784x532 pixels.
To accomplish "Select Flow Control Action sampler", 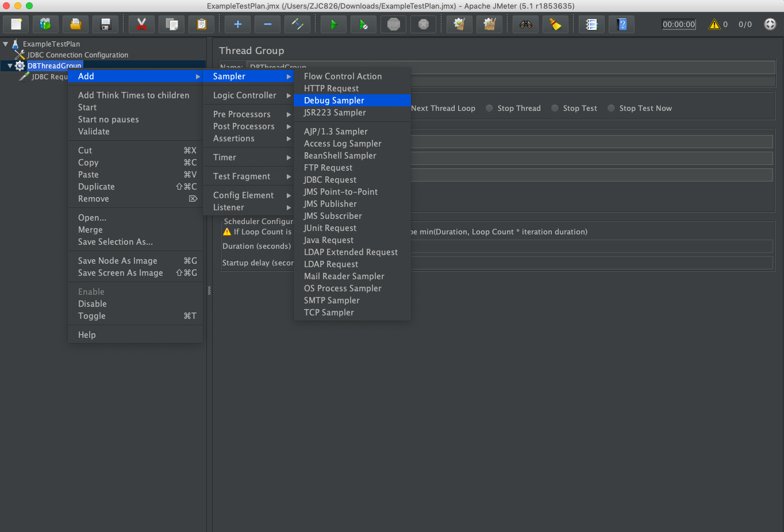I will tap(352, 76).
